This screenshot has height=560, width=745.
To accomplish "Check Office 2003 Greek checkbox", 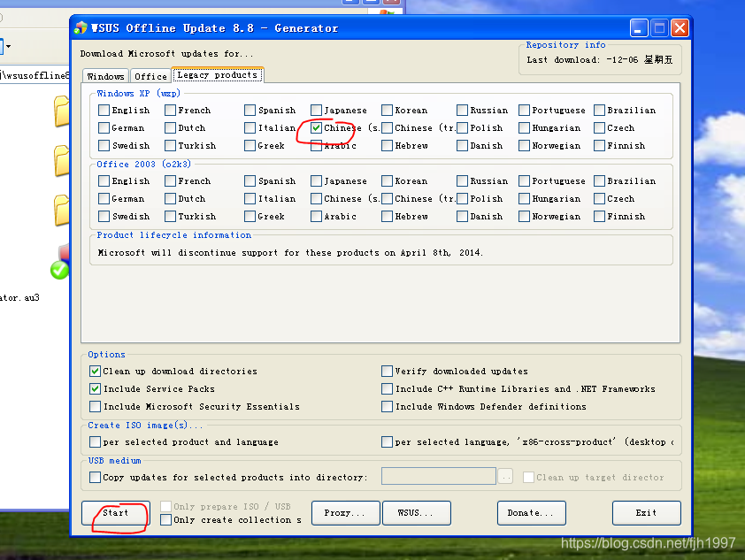I will (250, 216).
